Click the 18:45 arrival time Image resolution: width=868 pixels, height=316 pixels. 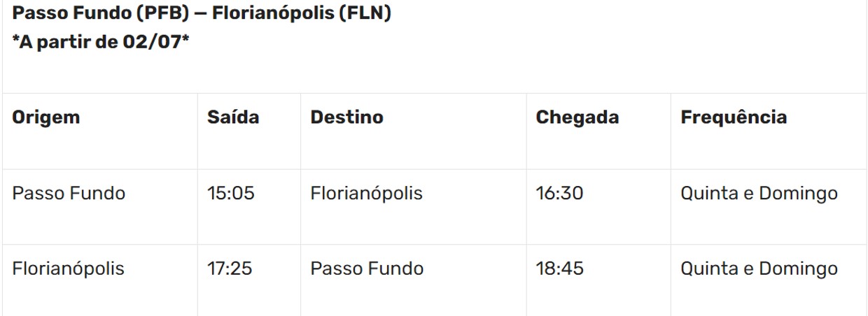click(559, 268)
